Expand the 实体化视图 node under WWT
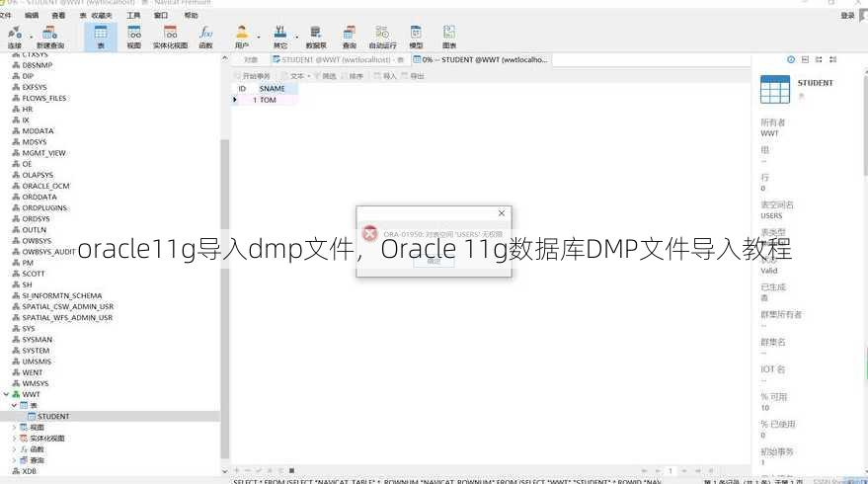Screen dimensions: 868x484 pos(15,438)
